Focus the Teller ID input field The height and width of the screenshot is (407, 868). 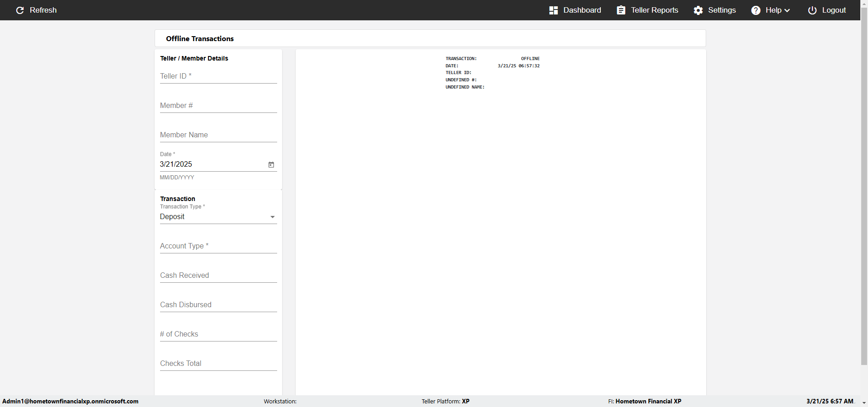218,76
